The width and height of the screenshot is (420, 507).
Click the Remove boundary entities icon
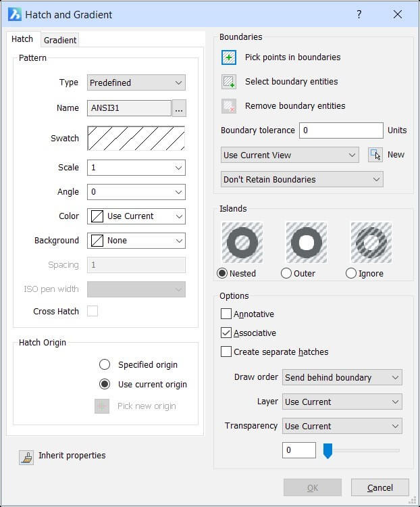[229, 106]
